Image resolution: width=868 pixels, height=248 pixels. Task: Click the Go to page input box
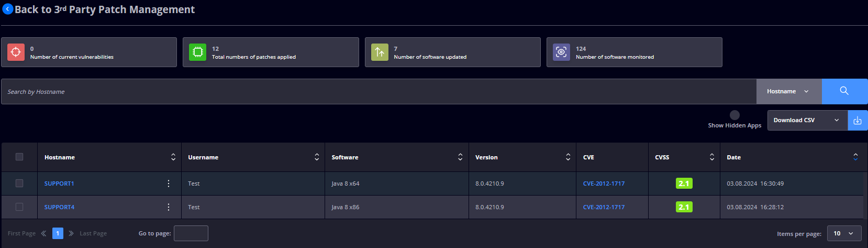coord(191,233)
